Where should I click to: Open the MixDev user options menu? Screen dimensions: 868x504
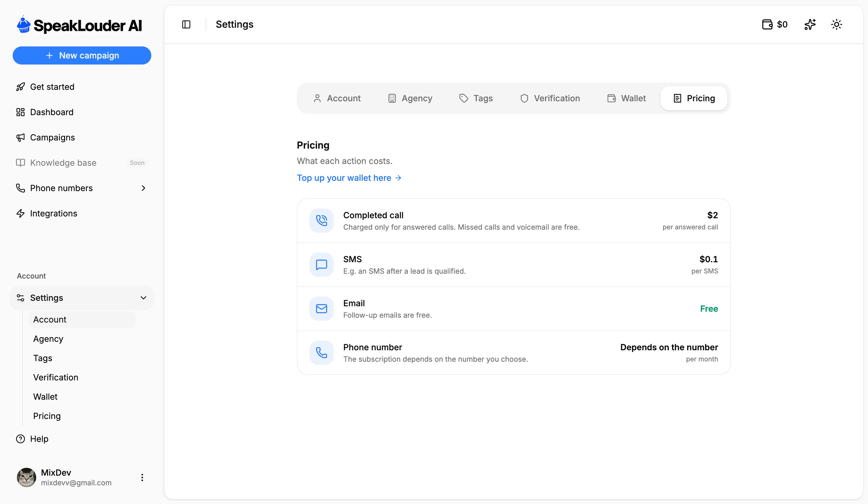coord(142,477)
